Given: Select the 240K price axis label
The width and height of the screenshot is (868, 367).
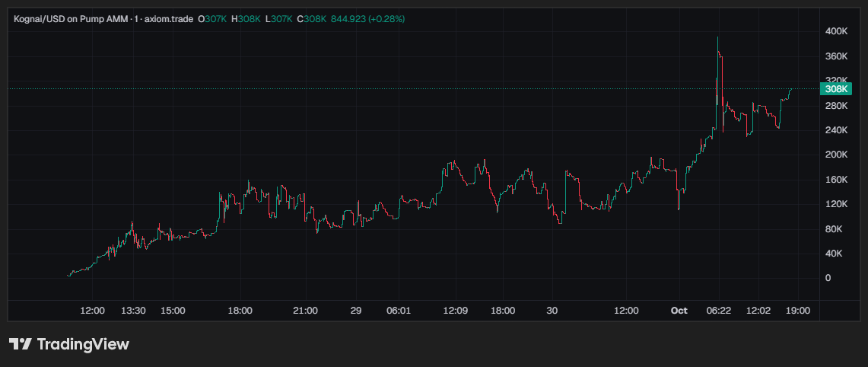Looking at the screenshot, I should pos(837,130).
